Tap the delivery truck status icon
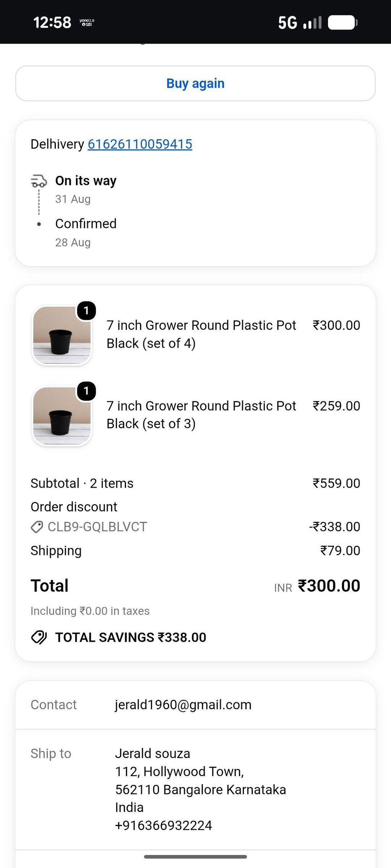Screen dimensions: 391x868 [39, 181]
